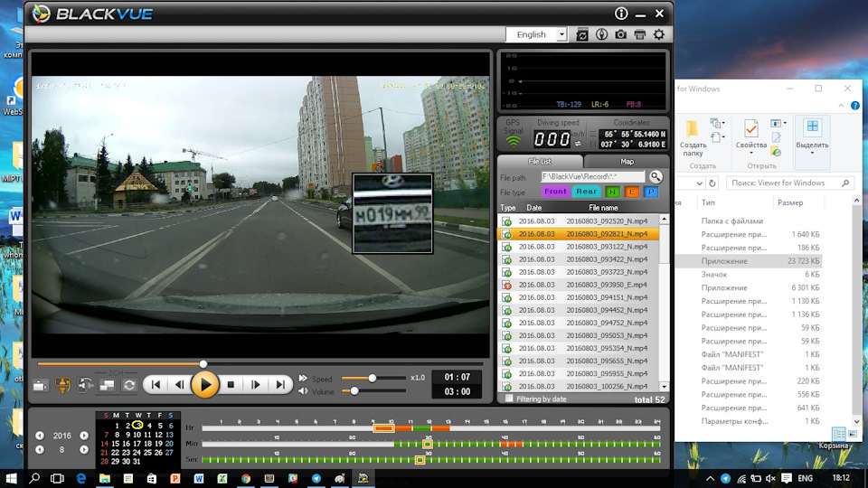Jump to the previous file
Image resolution: width=868 pixels, height=488 pixels.
coord(156,385)
